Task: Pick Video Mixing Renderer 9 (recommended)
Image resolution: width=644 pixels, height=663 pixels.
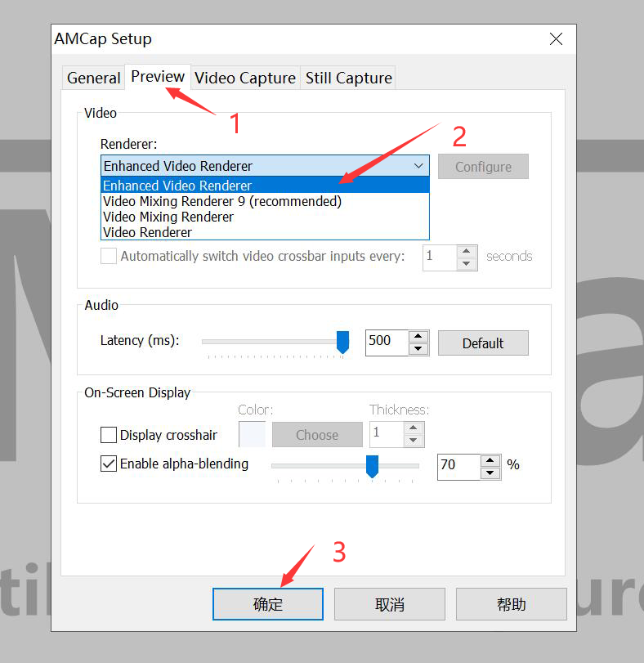Action: coord(265,201)
